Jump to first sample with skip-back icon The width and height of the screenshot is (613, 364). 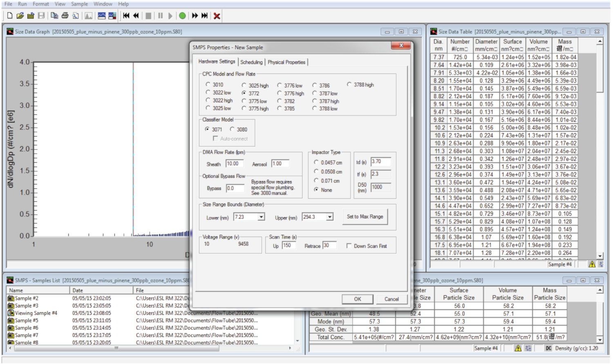tap(126, 16)
